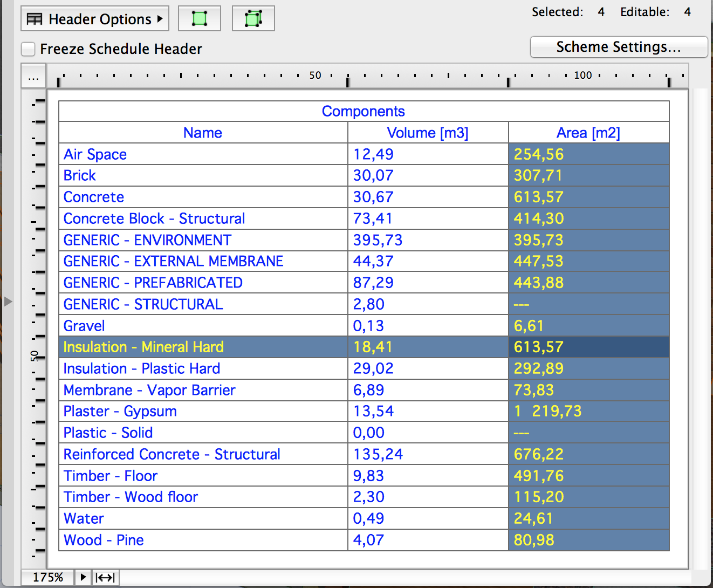Select the Insulation - Mineral Hard row name
The width and height of the screenshot is (713, 588).
pyautogui.click(x=143, y=347)
